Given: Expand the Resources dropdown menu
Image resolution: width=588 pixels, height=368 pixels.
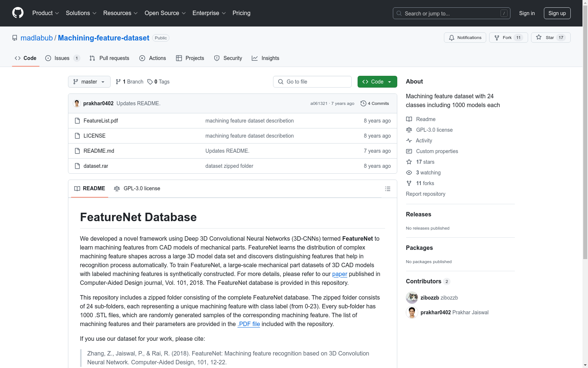Looking at the screenshot, I should click(x=121, y=13).
